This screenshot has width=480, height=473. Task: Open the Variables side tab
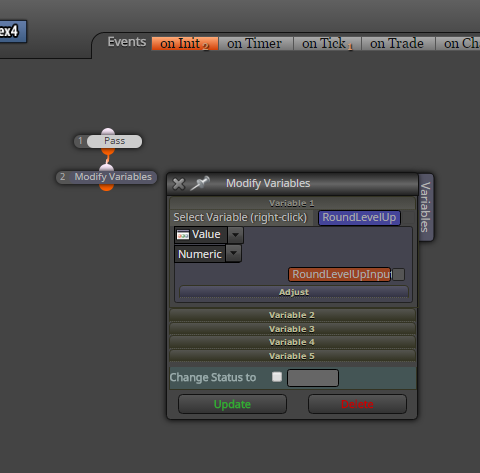425,207
